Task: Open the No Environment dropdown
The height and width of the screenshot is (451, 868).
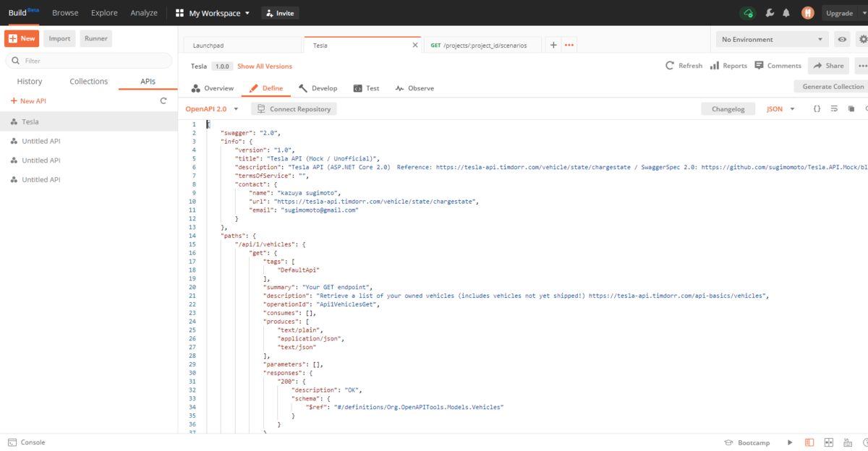Action: (772, 40)
